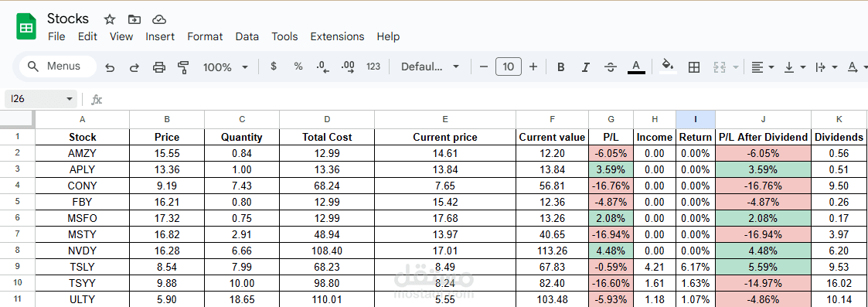Print the spreadsheet
This screenshot has height=307, width=868.
[x=159, y=67]
